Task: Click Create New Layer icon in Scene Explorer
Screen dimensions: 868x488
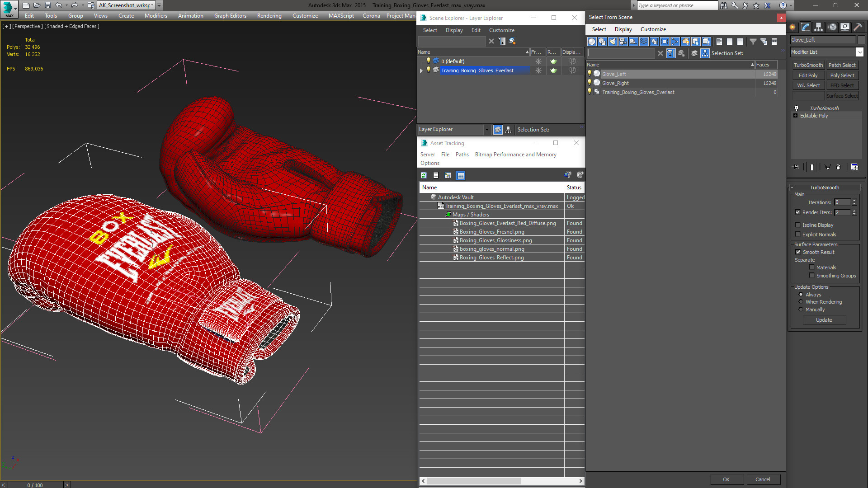Action: click(512, 41)
